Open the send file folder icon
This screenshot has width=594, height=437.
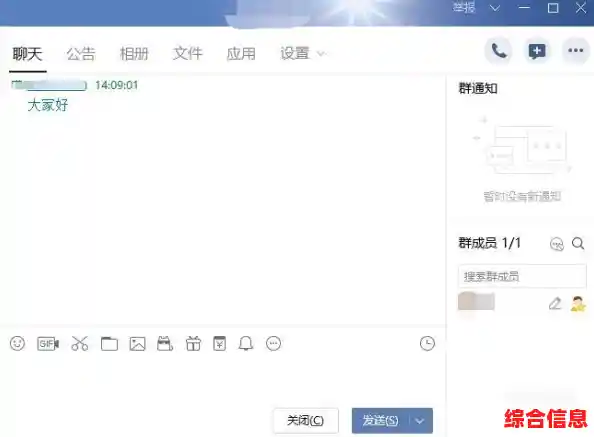click(109, 343)
